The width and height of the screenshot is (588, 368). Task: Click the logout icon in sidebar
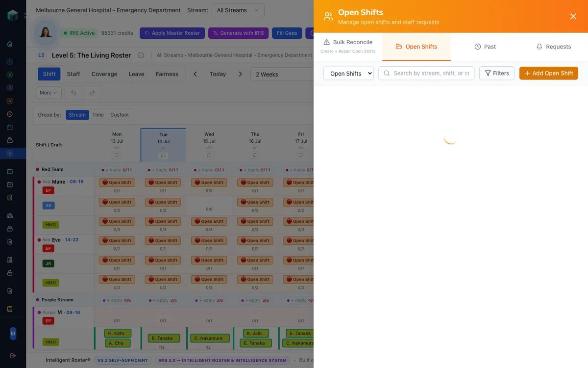tap(13, 355)
